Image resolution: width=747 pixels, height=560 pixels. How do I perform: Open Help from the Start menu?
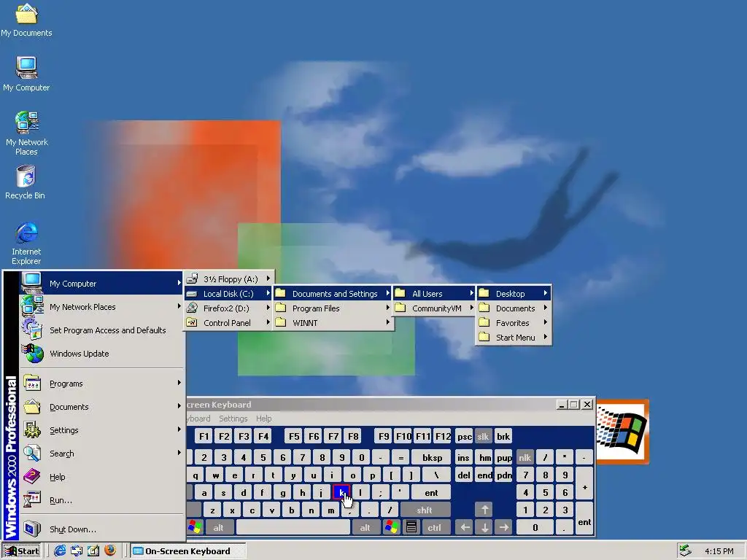tap(101, 477)
